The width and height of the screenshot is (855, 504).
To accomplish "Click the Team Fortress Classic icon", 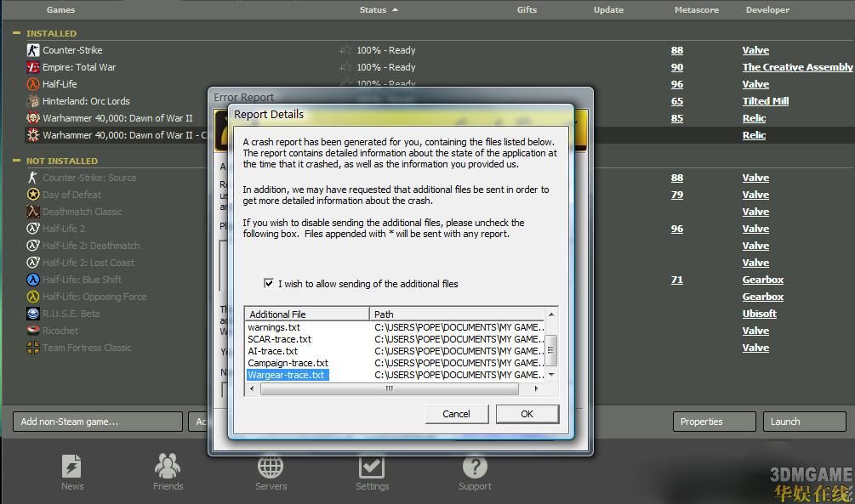I will 33,347.
